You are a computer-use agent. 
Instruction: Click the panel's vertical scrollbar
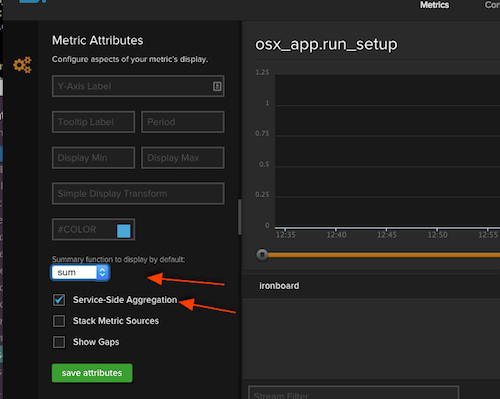coord(239,217)
